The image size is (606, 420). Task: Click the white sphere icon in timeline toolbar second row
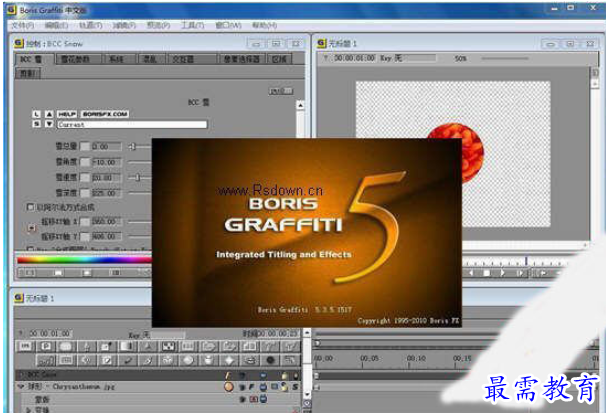pyautogui.click(x=189, y=360)
